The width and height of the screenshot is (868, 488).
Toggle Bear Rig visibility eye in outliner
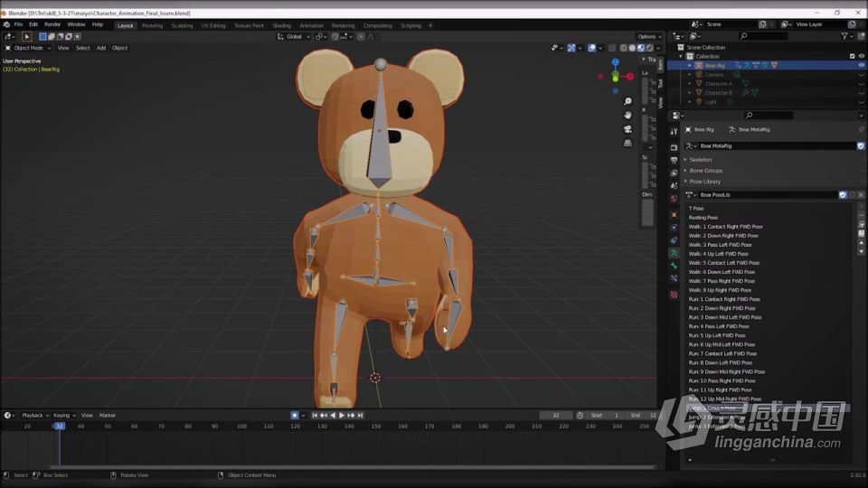click(862, 65)
